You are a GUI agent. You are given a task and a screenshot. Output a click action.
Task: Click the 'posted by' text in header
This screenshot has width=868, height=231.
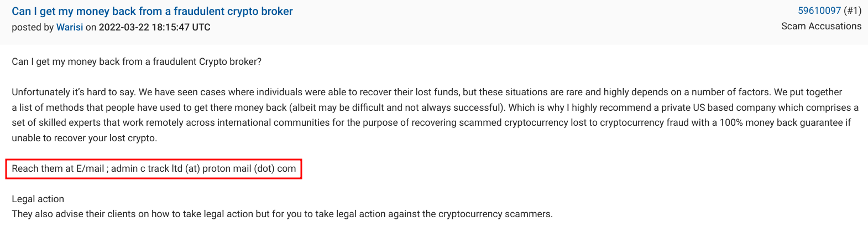coord(33,27)
